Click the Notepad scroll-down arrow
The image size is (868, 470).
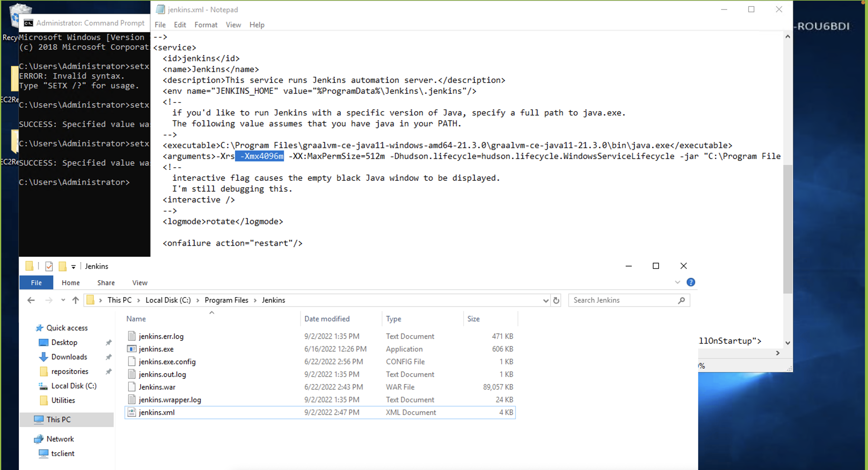pyautogui.click(x=787, y=343)
